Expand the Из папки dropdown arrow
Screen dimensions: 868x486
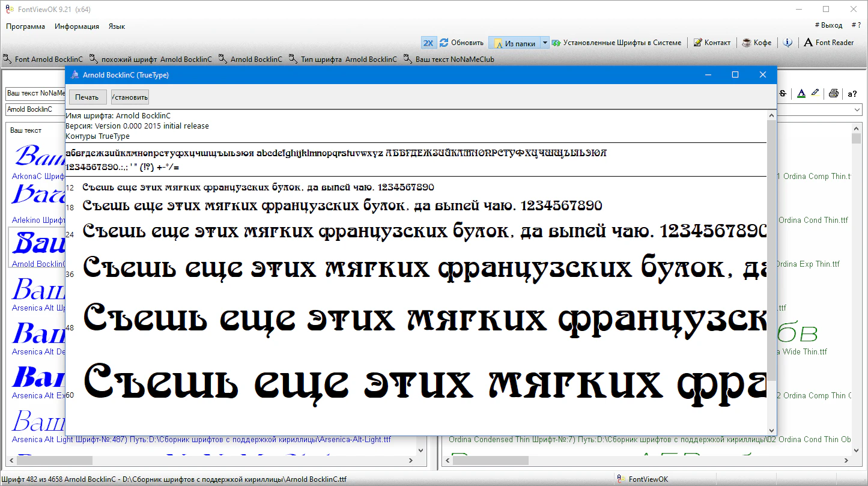click(545, 43)
